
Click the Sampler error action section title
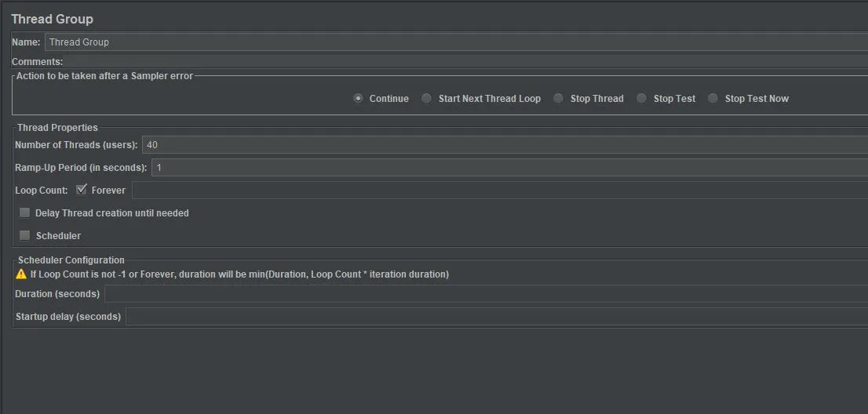[104, 76]
